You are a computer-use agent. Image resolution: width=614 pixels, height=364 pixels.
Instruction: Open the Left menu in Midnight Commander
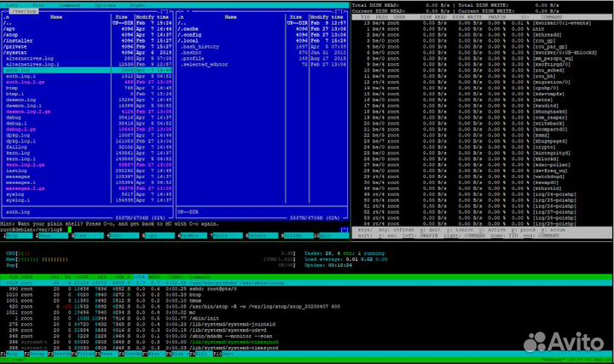(11, 4)
